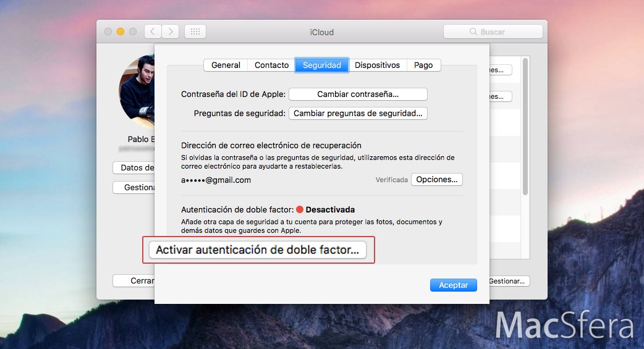The image size is (644, 349).
Task: Click the Gestiona button under Datos de
Action: (134, 187)
